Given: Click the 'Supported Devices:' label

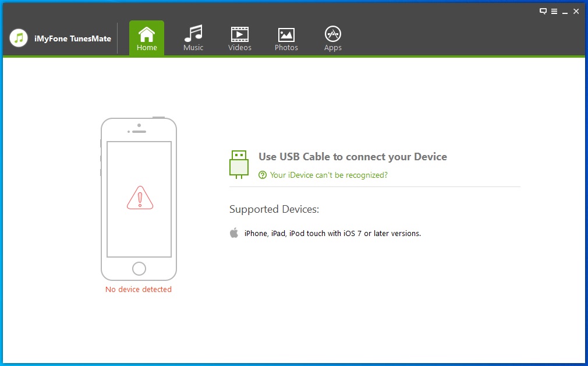Looking at the screenshot, I should pos(274,209).
